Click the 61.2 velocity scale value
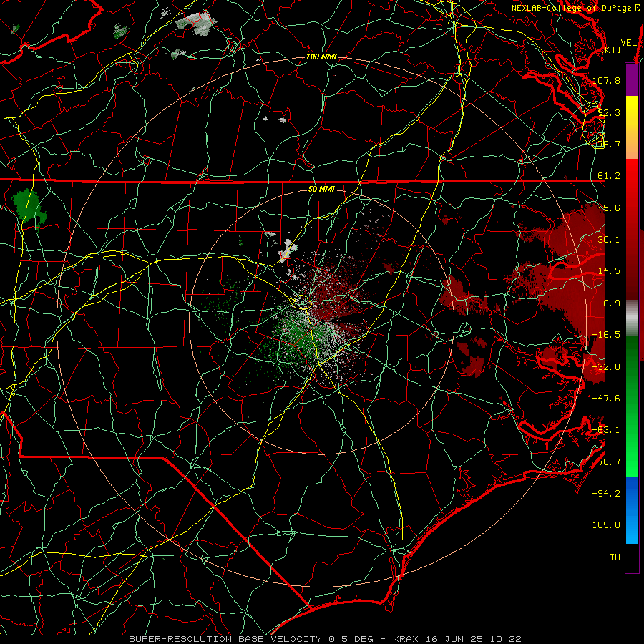The height and width of the screenshot is (644, 644). click(609, 176)
